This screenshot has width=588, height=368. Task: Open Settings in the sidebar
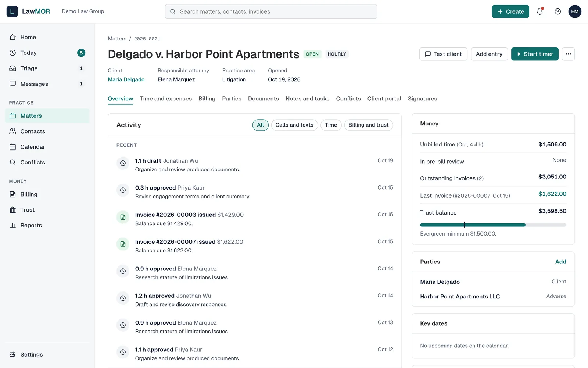[x=47, y=354]
